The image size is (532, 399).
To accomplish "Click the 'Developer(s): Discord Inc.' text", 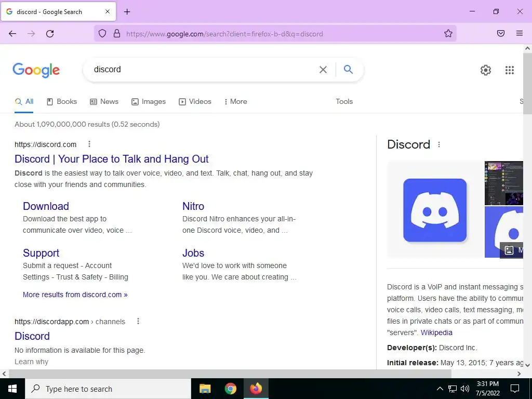I will (432, 348).
